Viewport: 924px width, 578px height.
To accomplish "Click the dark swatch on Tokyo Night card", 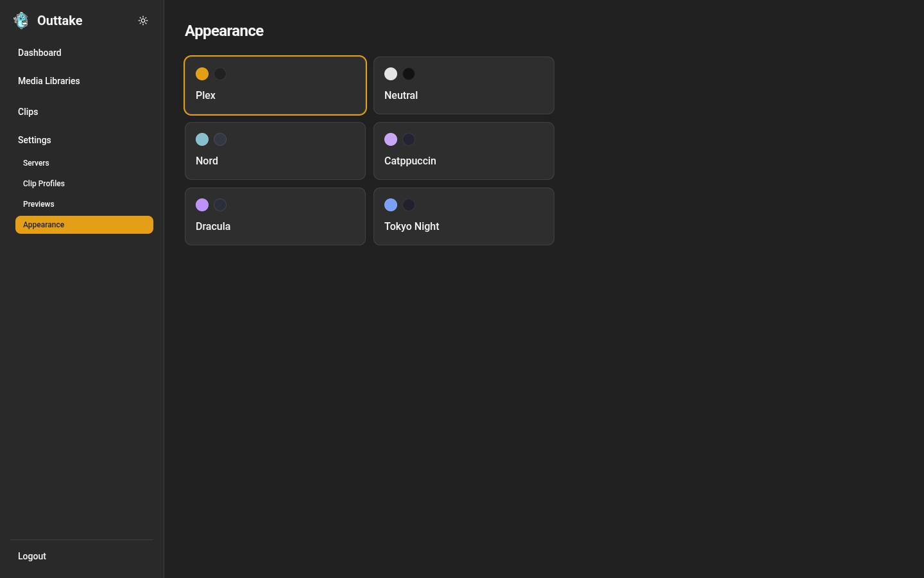I will pos(409,205).
